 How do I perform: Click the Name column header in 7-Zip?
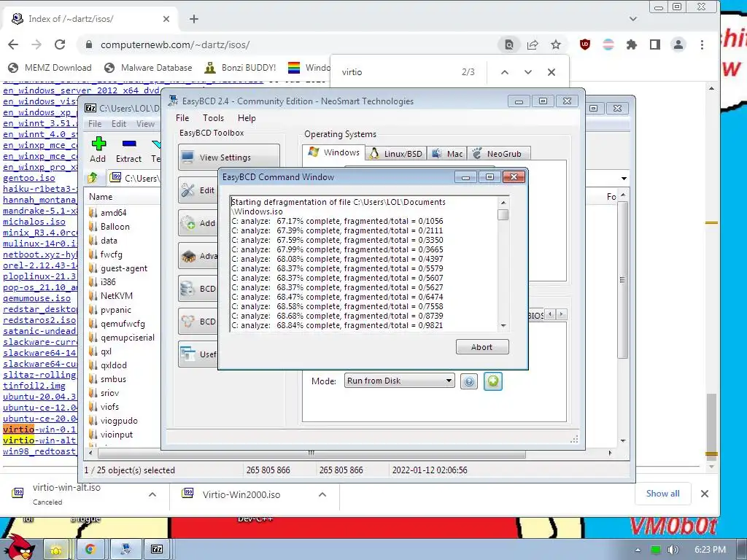(101, 197)
